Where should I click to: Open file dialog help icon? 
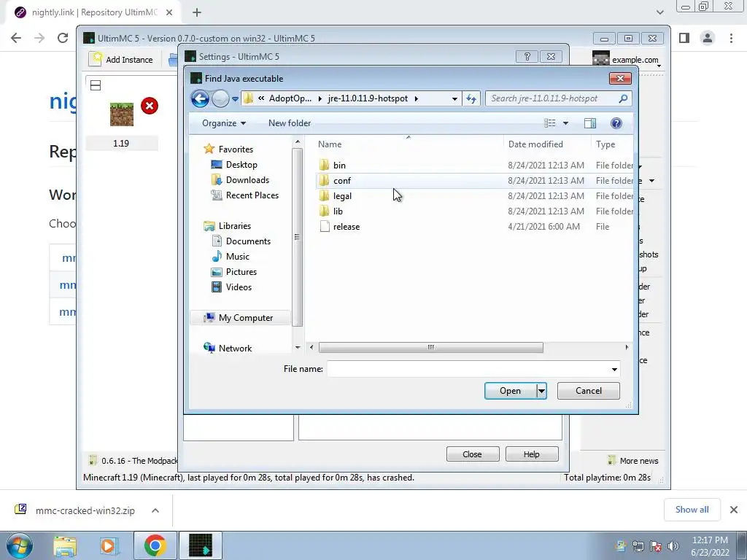[x=616, y=123]
